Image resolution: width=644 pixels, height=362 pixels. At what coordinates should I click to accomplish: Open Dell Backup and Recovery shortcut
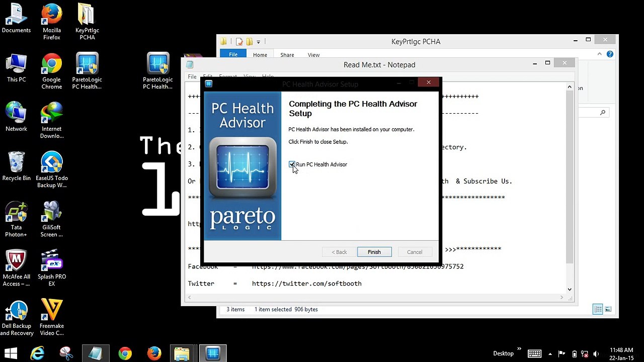coord(16,318)
